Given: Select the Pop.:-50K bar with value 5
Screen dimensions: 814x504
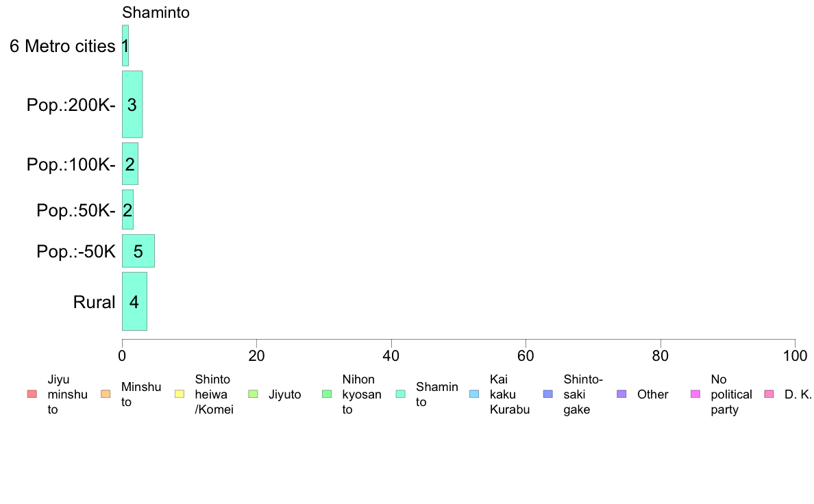Looking at the screenshot, I should click(138, 251).
